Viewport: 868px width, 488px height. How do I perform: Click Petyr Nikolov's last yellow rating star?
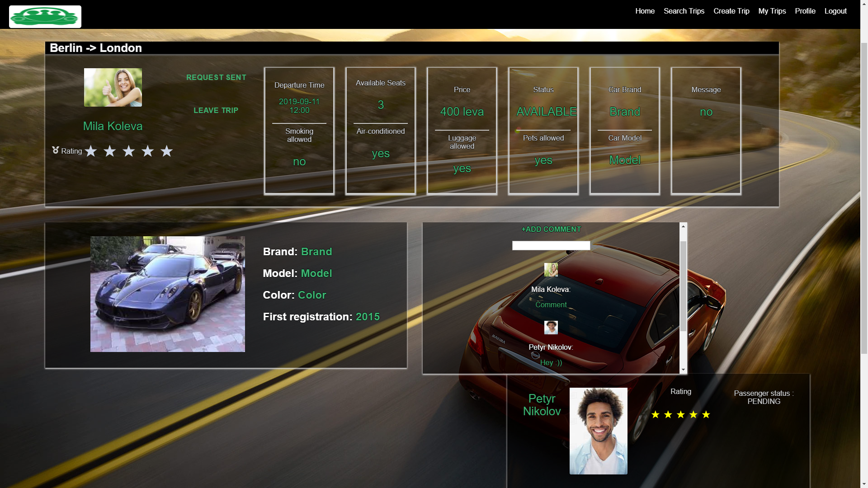tap(706, 414)
